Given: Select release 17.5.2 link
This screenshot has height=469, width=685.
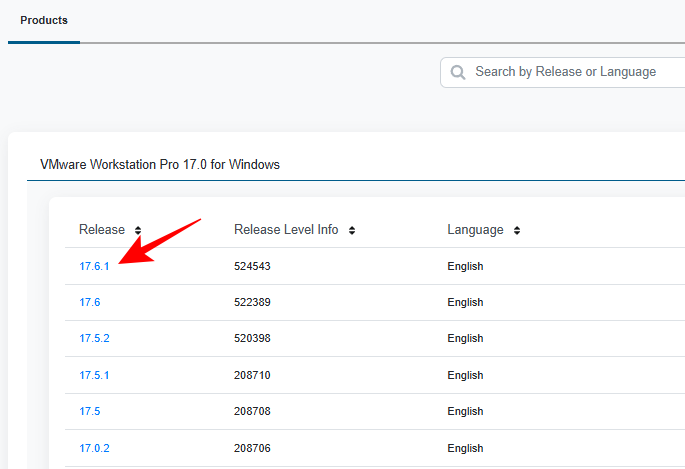Looking at the screenshot, I should click(x=94, y=338).
